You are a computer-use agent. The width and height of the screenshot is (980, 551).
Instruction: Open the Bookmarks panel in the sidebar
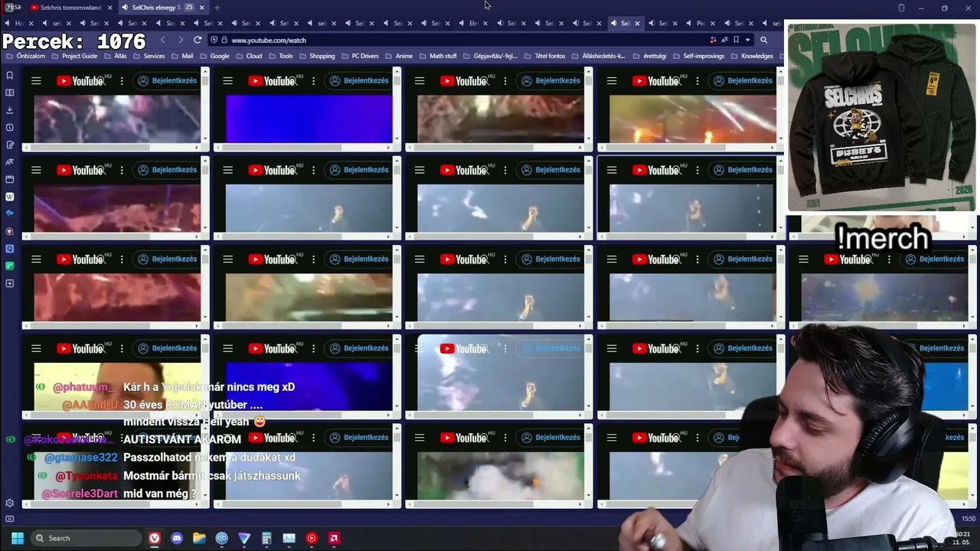tap(10, 75)
